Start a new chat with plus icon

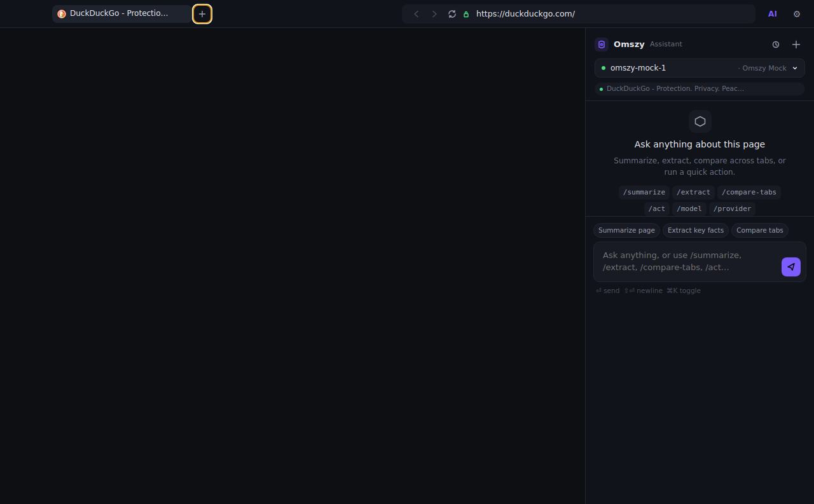[796, 44]
